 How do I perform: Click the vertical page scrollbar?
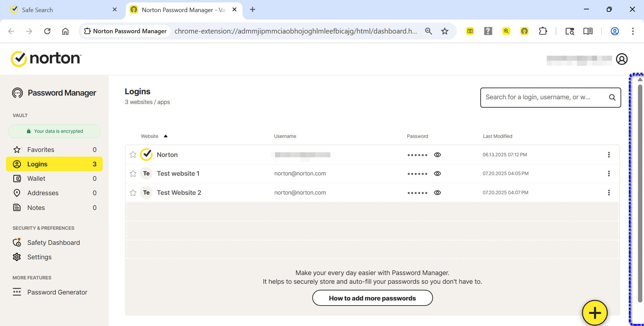[x=640, y=195]
